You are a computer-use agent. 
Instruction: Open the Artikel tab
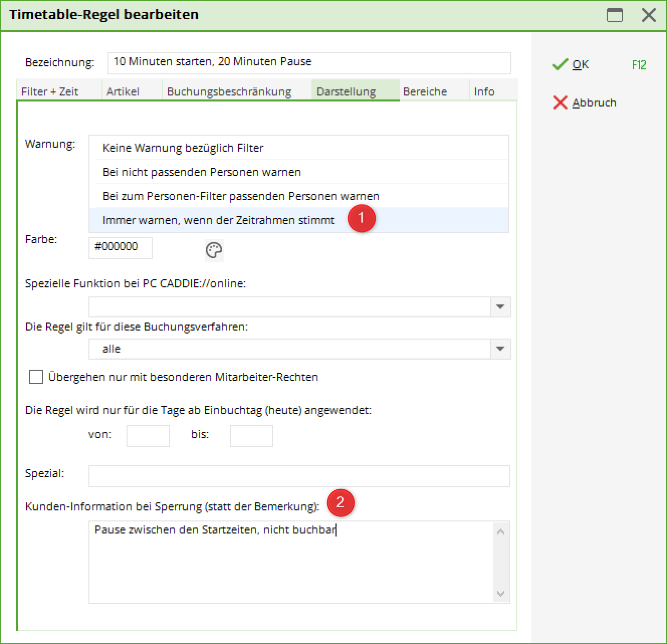point(123,91)
